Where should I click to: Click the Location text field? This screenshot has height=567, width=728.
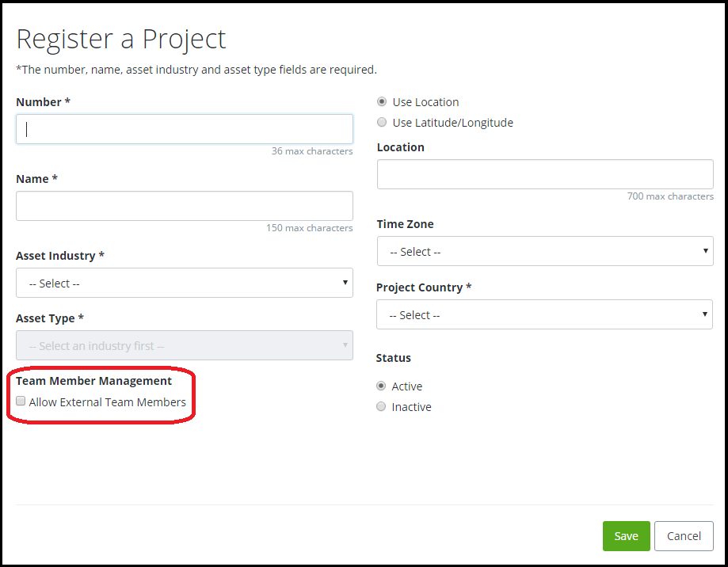[x=545, y=174]
